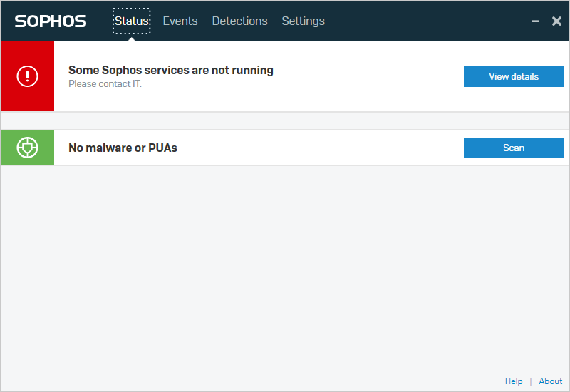Click the red exclamation alert icon

[27, 76]
